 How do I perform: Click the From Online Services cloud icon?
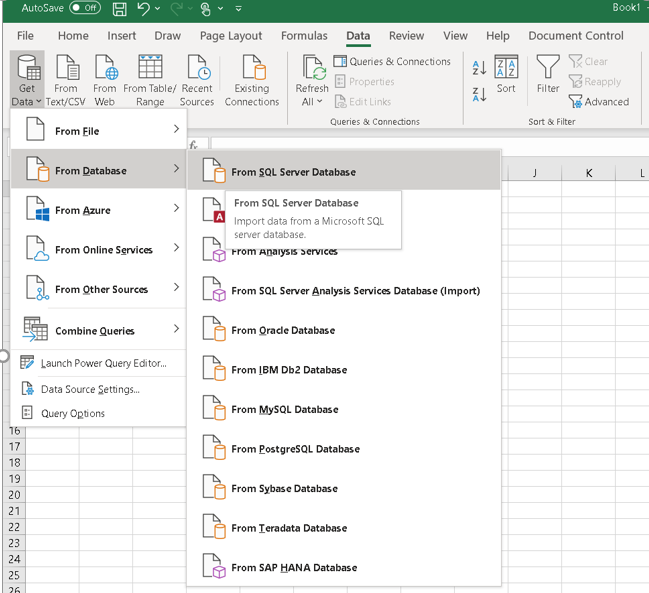point(41,256)
